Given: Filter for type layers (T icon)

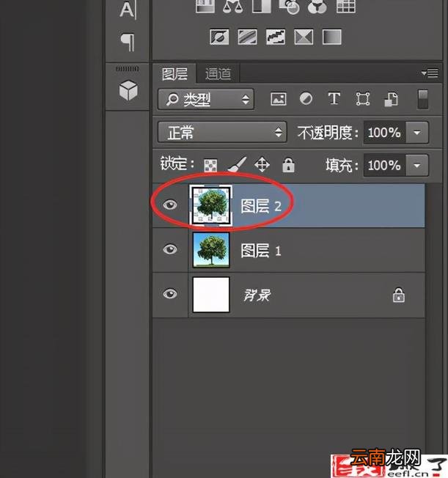Looking at the screenshot, I should tap(334, 99).
